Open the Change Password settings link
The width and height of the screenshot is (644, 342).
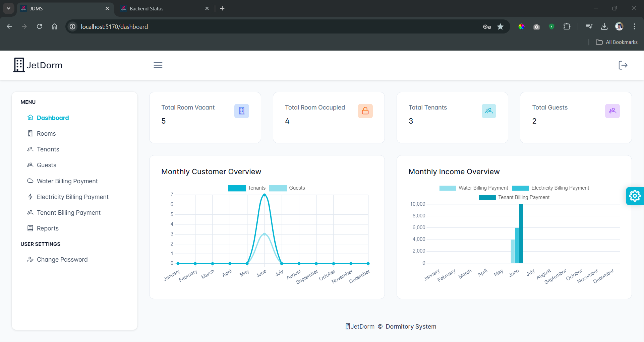pos(62,259)
